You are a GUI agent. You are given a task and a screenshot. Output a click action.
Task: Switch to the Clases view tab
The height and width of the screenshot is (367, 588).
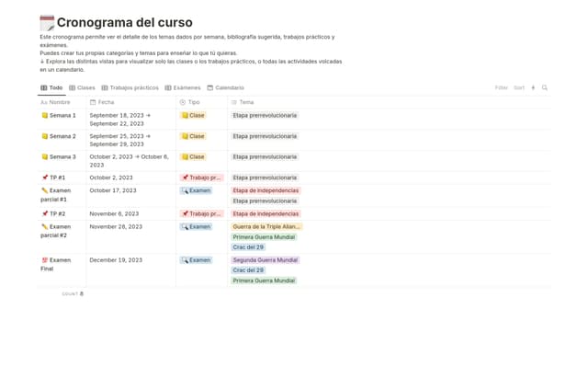[x=82, y=87]
